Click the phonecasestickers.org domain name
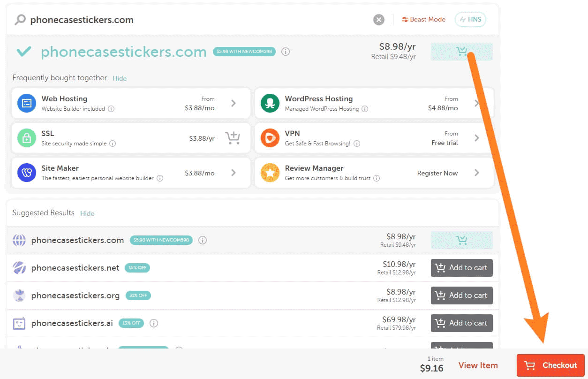The image size is (588, 379). 75,296
